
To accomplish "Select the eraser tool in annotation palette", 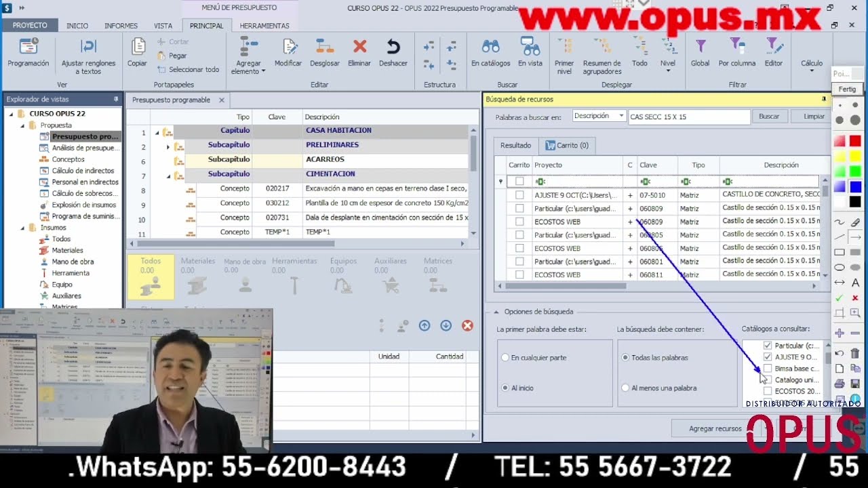I will pyautogui.click(x=855, y=222).
